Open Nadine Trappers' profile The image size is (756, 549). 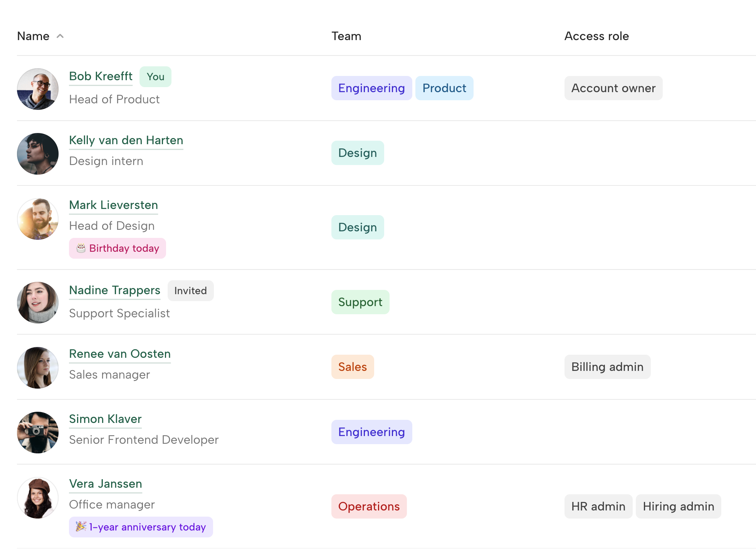pyautogui.click(x=114, y=290)
